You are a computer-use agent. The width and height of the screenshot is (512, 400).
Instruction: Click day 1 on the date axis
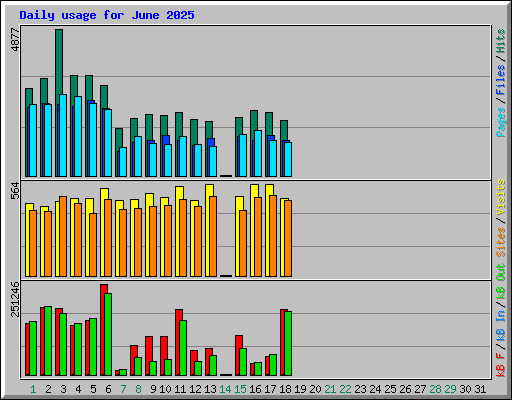33,389
